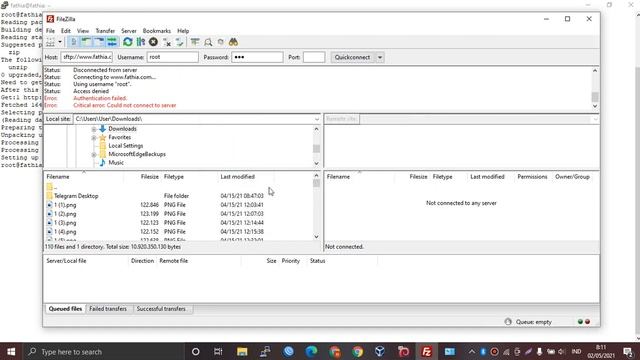640x360 pixels.
Task: Open Microsoft Edge from the taskbar
Action: pyautogui.click(x=311, y=351)
